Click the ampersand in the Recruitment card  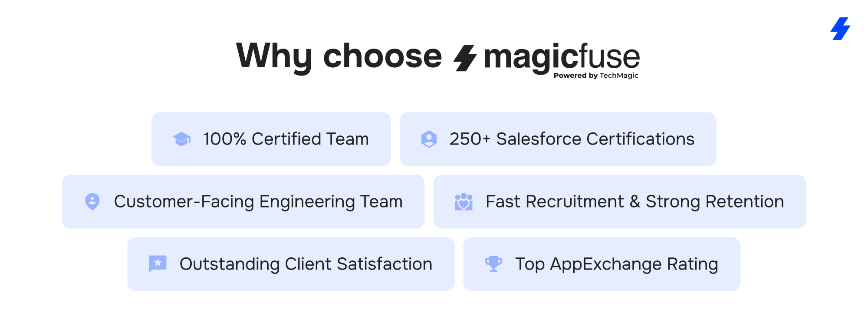635,202
